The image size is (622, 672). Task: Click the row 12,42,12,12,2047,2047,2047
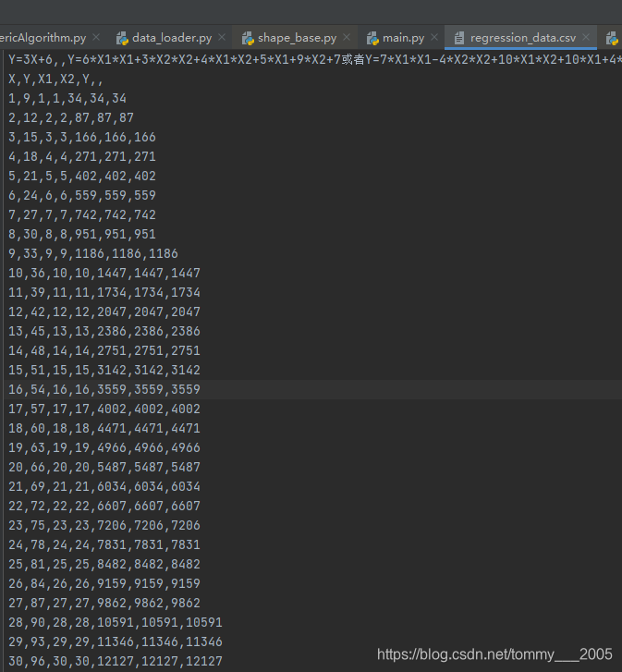tap(104, 312)
